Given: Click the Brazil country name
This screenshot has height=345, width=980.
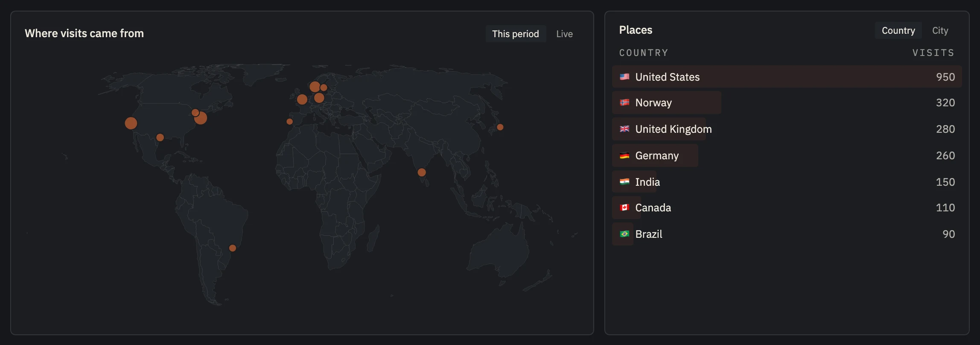Looking at the screenshot, I should click(649, 234).
